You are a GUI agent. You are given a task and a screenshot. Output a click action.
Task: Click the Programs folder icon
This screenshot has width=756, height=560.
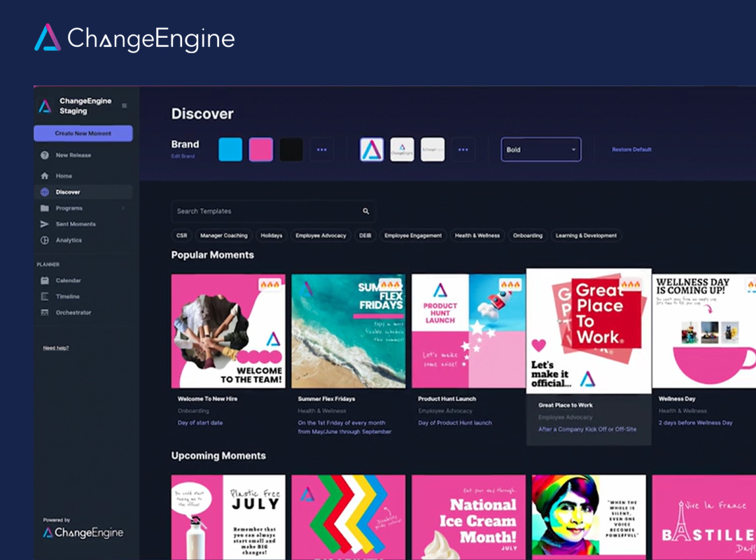click(44, 209)
